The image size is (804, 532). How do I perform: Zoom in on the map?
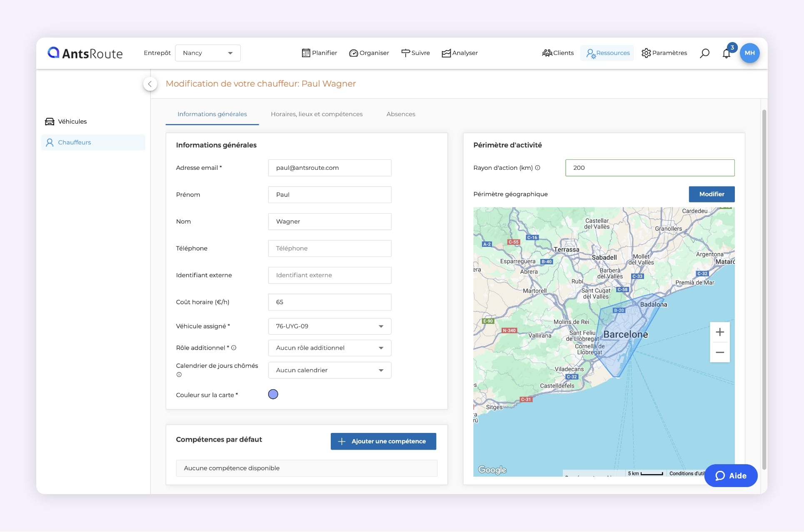(x=719, y=332)
